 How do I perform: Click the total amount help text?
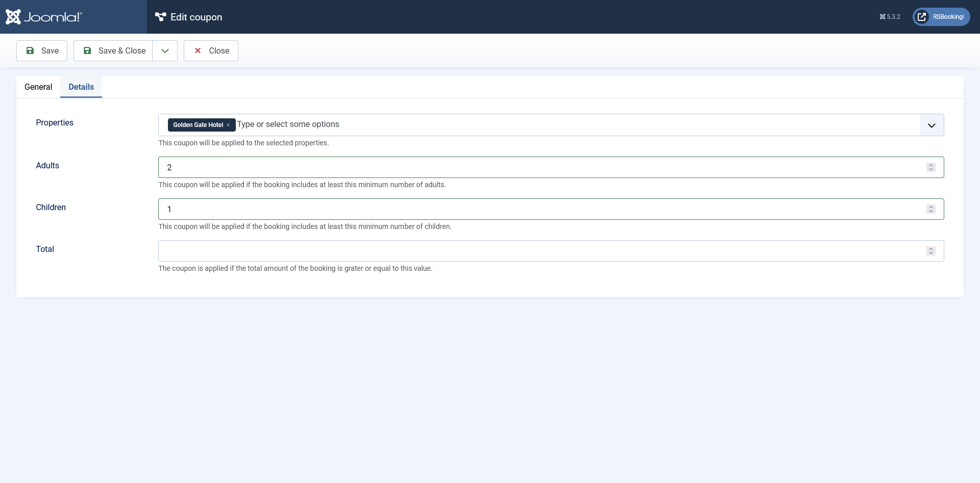point(295,268)
